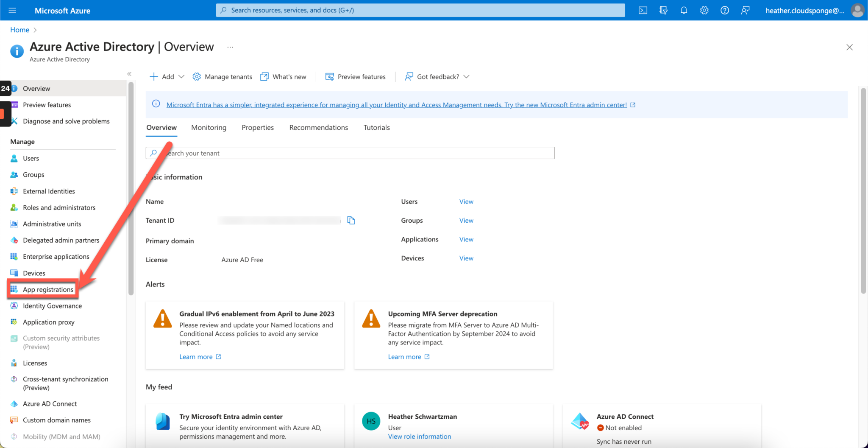
Task: Open the feedback icon in the top bar
Action: tap(745, 10)
